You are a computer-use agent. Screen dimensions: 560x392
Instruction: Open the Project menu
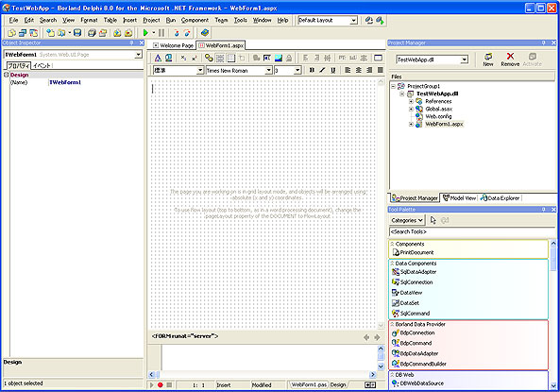151,21
